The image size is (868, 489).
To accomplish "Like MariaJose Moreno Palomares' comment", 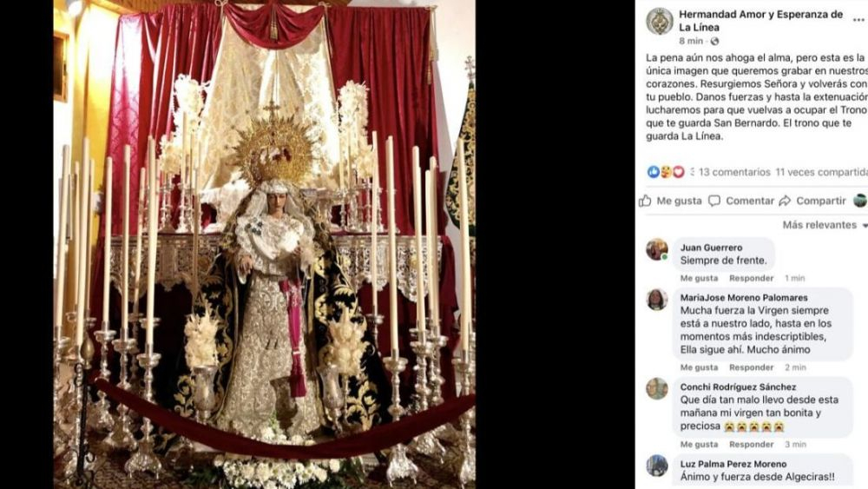I will click(699, 367).
